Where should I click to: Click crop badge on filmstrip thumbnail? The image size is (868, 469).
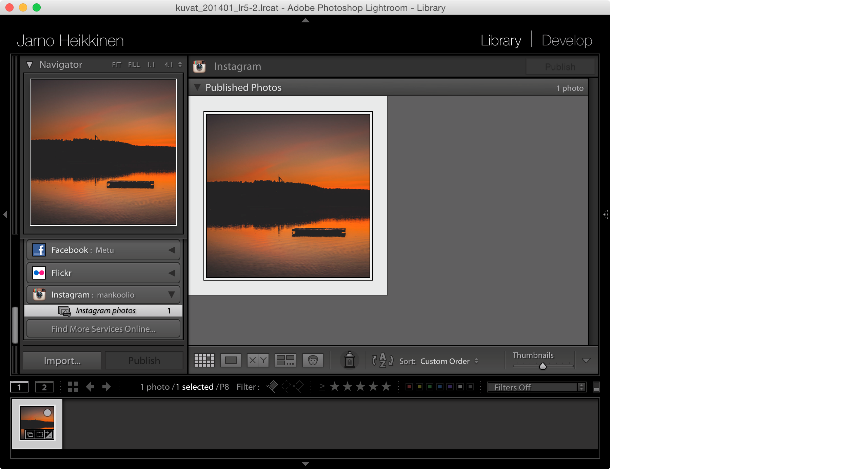pyautogui.click(x=40, y=434)
